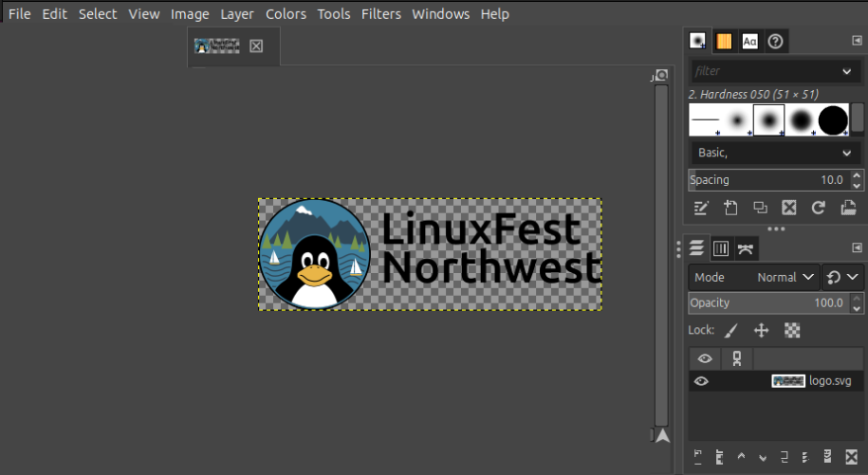The height and width of the screenshot is (475, 868).
Task: Open the Select menu
Action: click(x=98, y=14)
